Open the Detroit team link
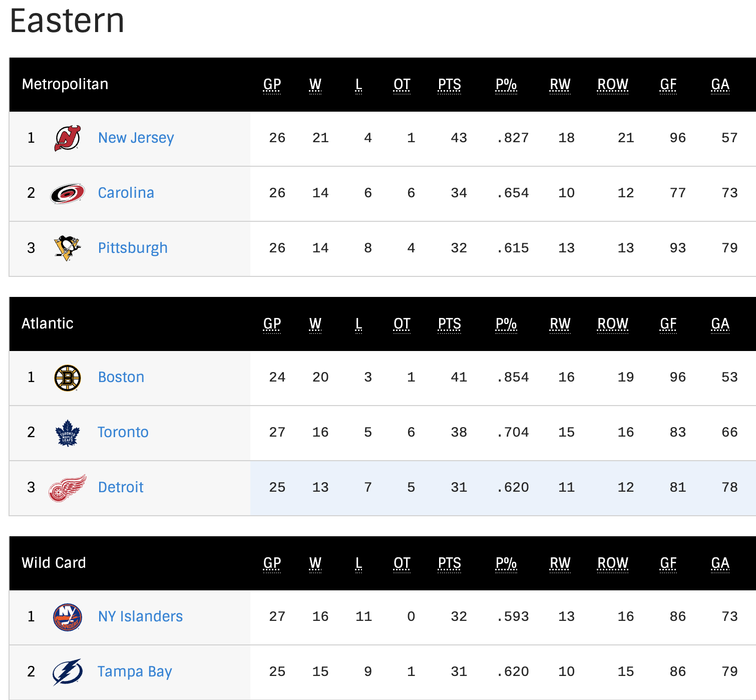This screenshot has width=756, height=700. (x=121, y=487)
